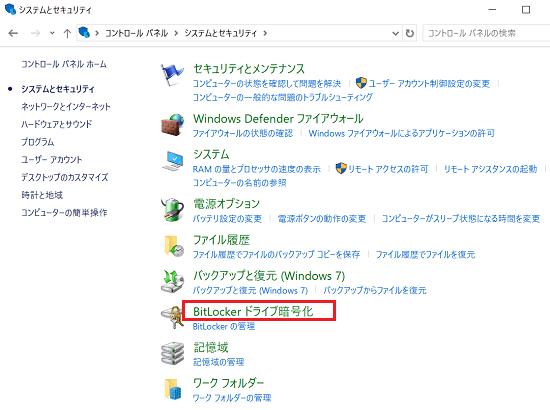Select ハードウェアとサウンド in sidebar
The image size is (550, 410).
coord(56,124)
